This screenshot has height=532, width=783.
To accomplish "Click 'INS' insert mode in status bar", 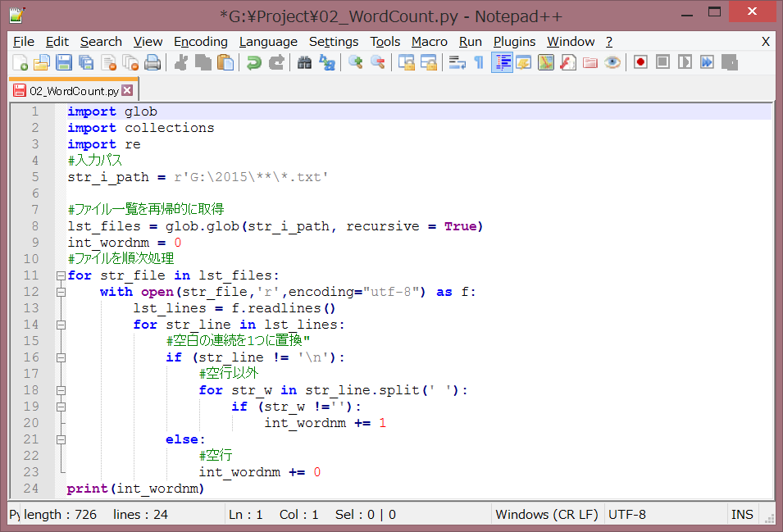I will coord(742,515).
